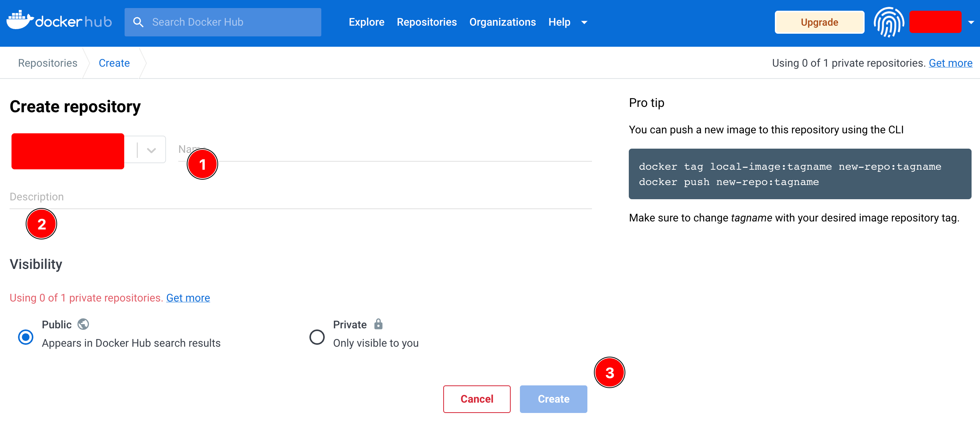Click the globe icon beside Public
This screenshot has height=426, width=980.
83,324
